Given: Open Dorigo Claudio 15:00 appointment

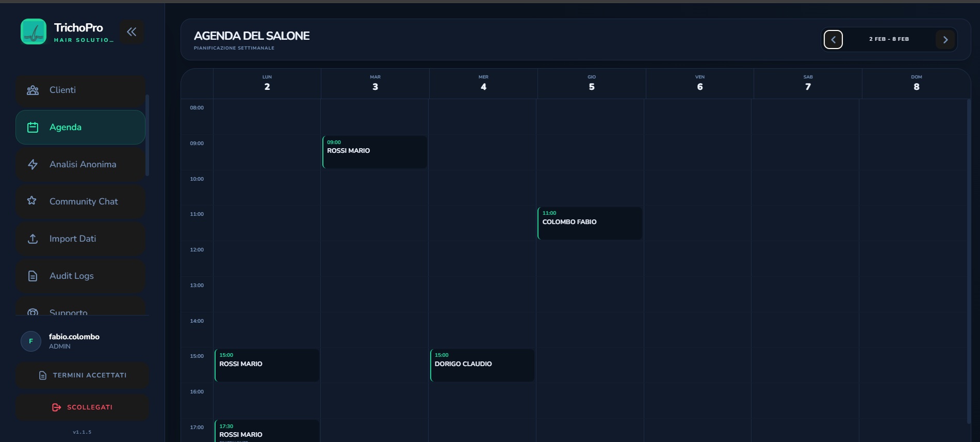Looking at the screenshot, I should 482,365.
